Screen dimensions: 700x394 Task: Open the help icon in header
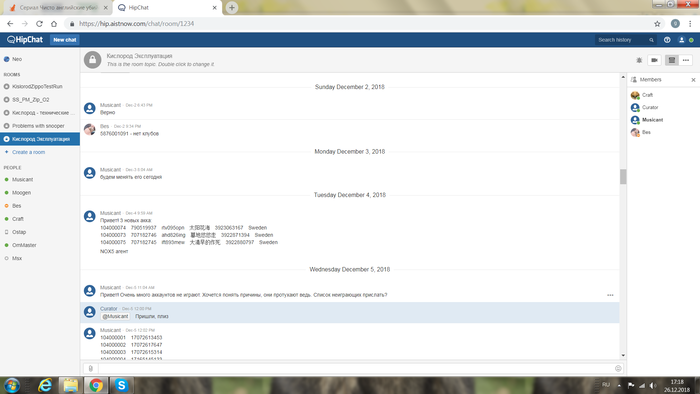coord(667,40)
